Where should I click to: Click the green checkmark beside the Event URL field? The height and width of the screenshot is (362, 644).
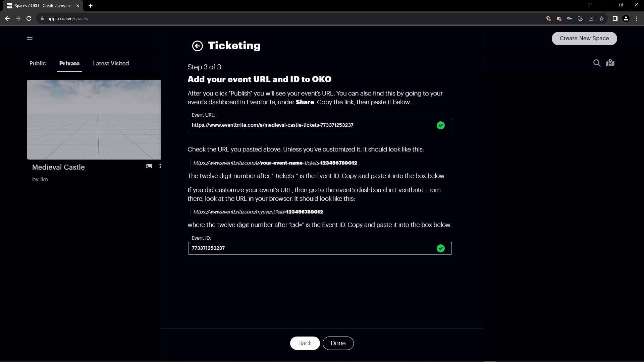point(441,125)
